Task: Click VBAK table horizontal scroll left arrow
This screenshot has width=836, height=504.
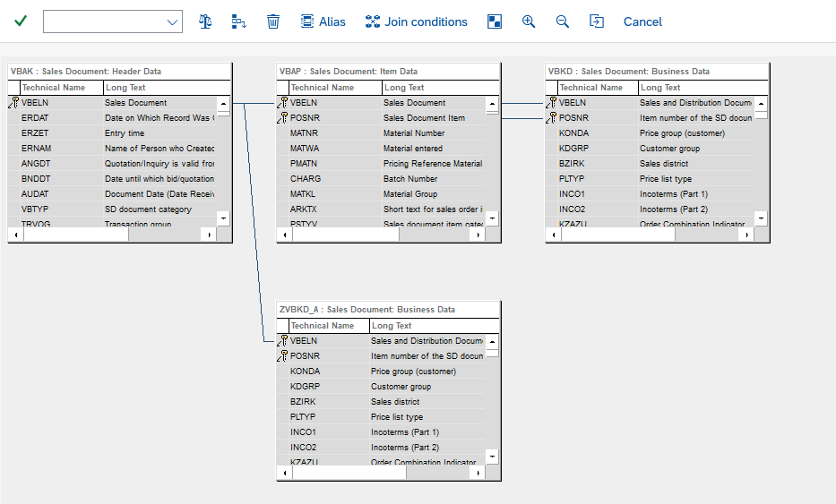Action: click(16, 235)
